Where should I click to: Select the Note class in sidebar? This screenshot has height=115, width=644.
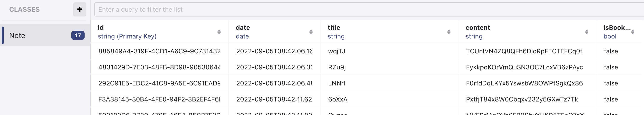click(45, 35)
